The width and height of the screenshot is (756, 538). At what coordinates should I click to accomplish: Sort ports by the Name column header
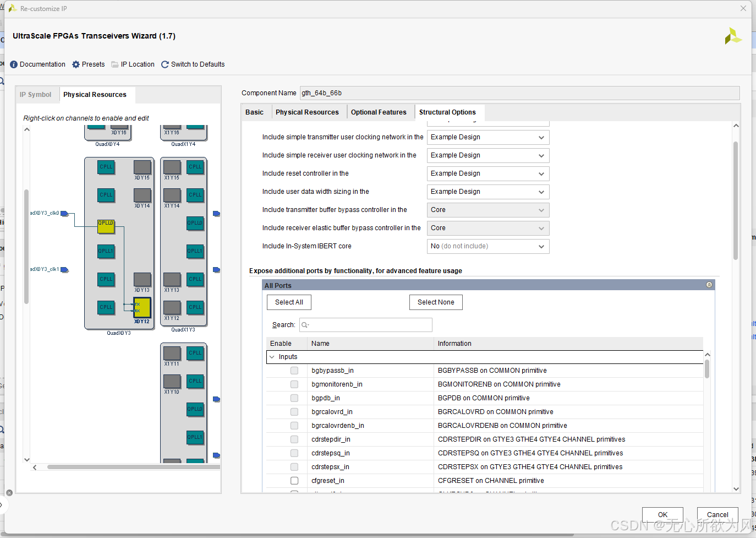(370, 344)
